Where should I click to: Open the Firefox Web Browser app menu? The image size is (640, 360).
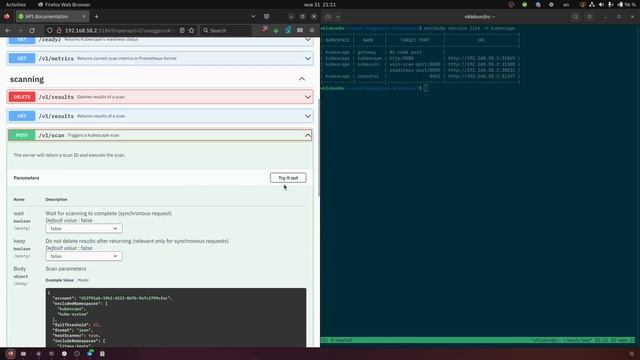coord(64,4)
